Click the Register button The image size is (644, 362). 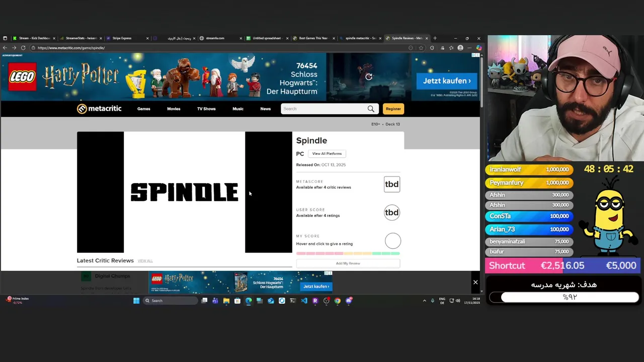393,109
